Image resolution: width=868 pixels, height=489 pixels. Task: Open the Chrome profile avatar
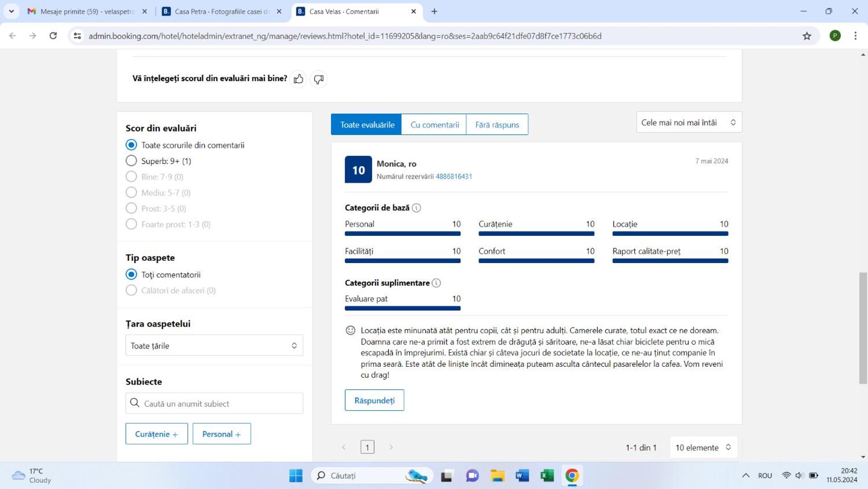(835, 36)
